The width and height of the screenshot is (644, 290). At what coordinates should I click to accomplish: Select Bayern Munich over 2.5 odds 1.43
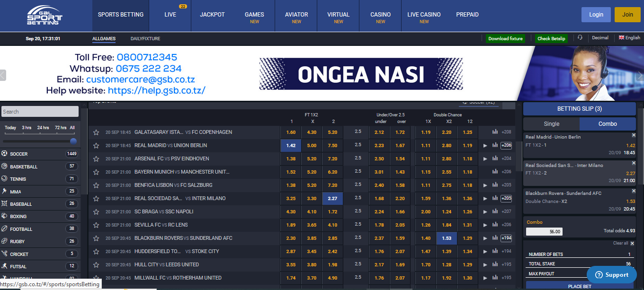pos(400,172)
